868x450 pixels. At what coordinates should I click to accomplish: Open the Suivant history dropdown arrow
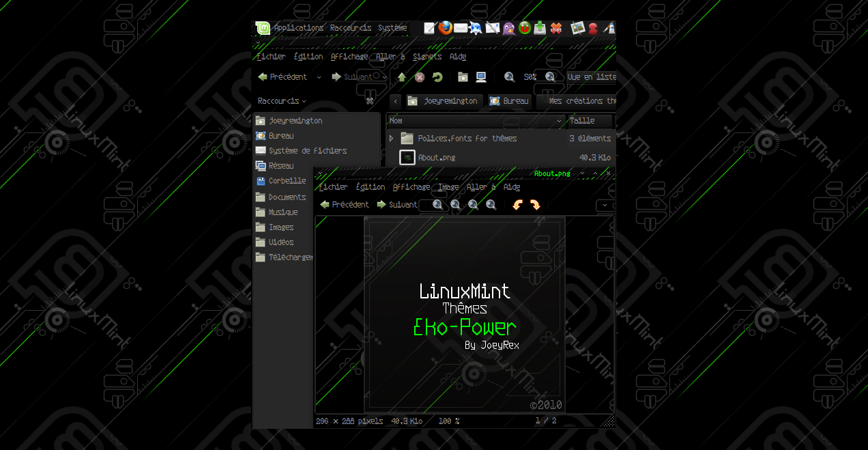point(384,77)
